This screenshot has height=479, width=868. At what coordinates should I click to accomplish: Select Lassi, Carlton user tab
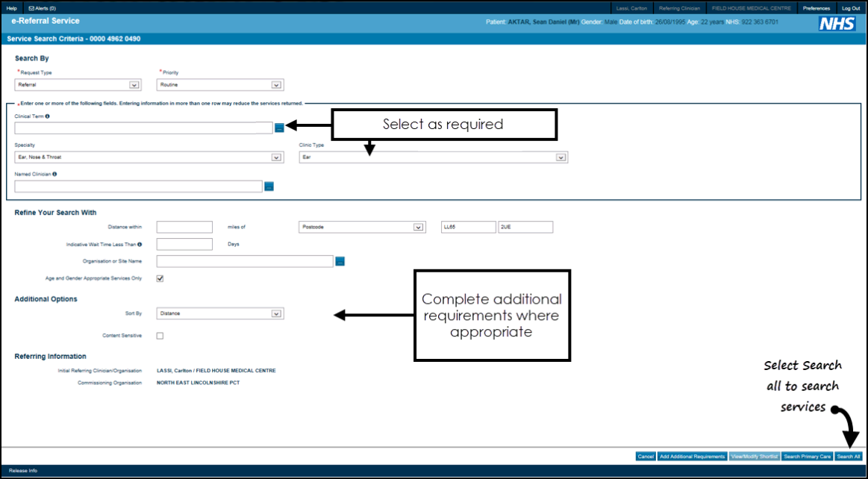pyautogui.click(x=631, y=8)
